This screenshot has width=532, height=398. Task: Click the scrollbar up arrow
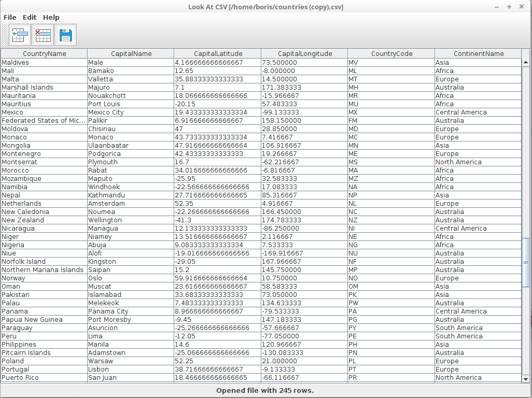click(526, 62)
